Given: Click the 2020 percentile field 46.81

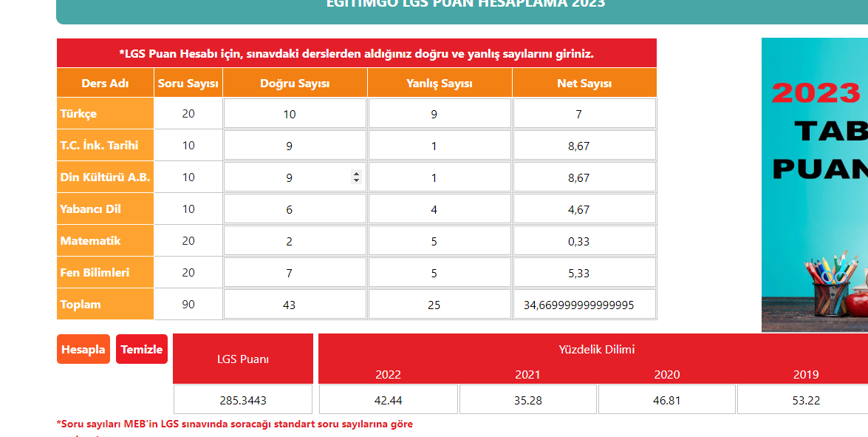Looking at the screenshot, I should click(667, 399).
